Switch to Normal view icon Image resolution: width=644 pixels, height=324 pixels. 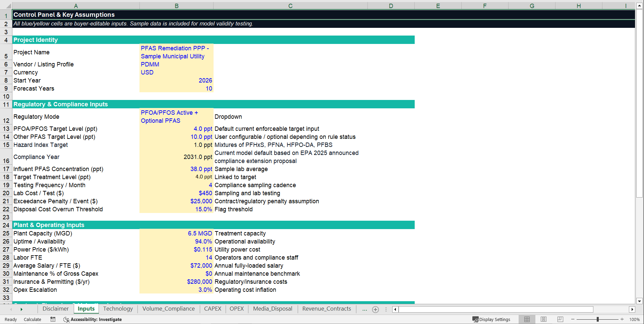point(527,319)
